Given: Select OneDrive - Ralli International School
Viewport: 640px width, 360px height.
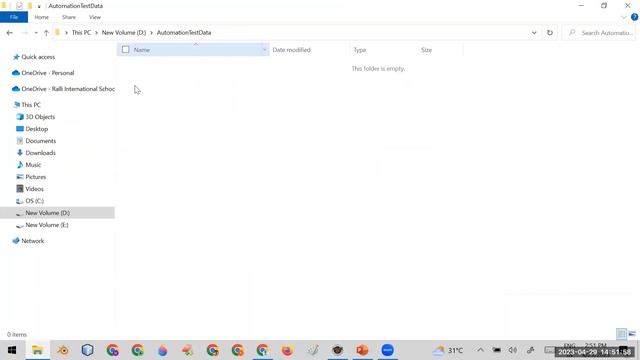Looking at the screenshot, I should [x=63, y=89].
